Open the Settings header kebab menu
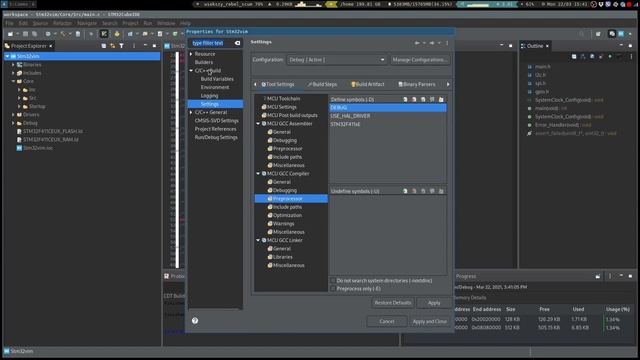Viewport: 640px width, 360px height. tap(447, 42)
